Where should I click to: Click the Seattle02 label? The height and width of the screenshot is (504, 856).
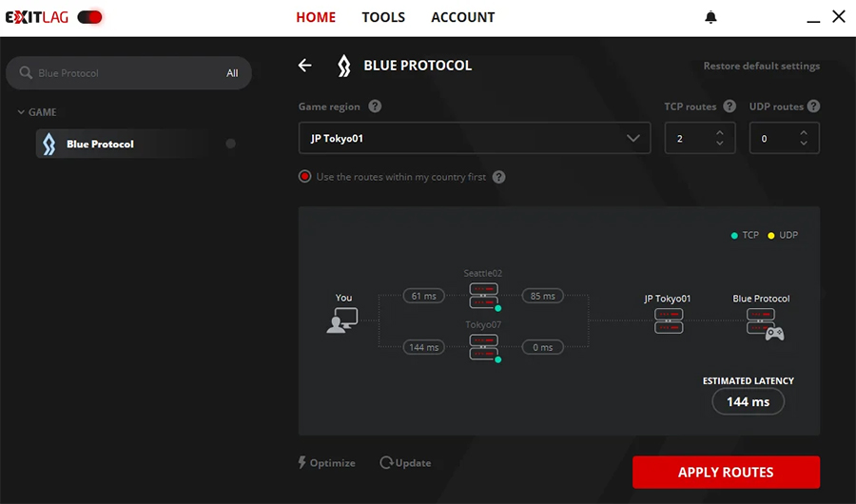482,273
